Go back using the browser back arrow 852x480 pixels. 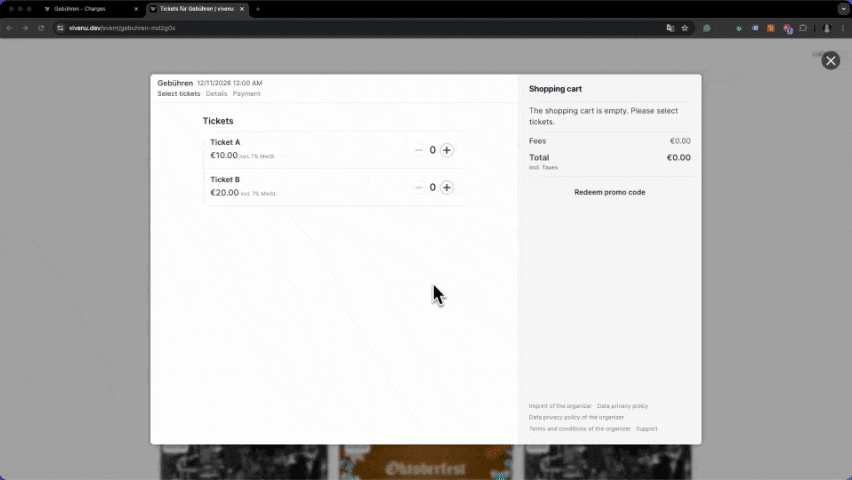pos(10,28)
